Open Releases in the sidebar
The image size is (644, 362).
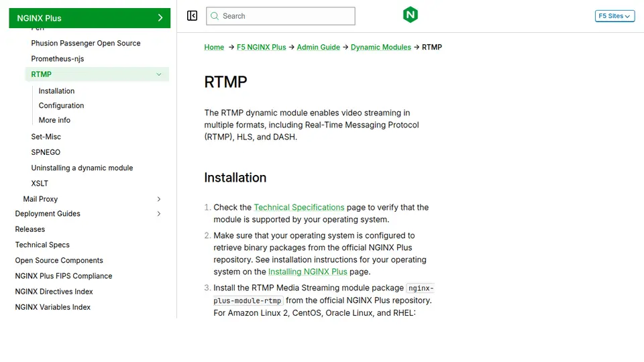click(30, 229)
